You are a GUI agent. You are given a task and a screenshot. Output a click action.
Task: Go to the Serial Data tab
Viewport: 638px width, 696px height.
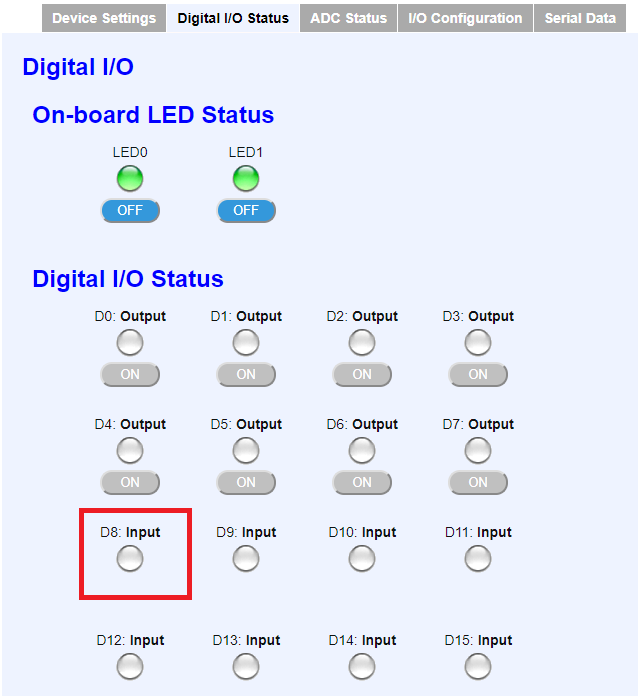580,18
